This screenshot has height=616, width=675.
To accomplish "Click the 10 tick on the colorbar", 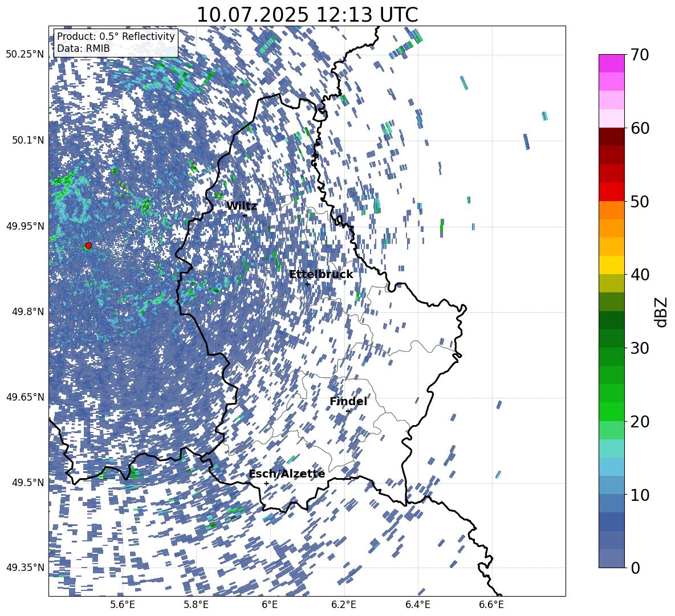I will pos(640,495).
